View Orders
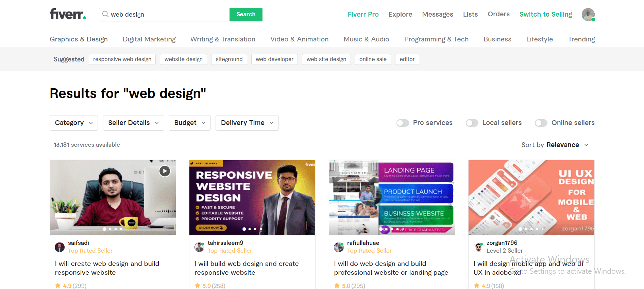Screen dimensions: 644x289 pos(498,14)
